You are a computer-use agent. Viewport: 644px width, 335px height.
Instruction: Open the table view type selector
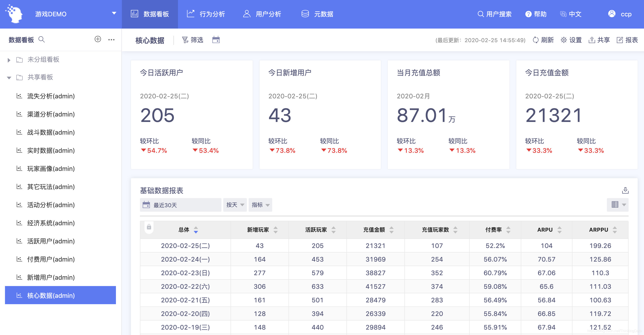tap(618, 205)
